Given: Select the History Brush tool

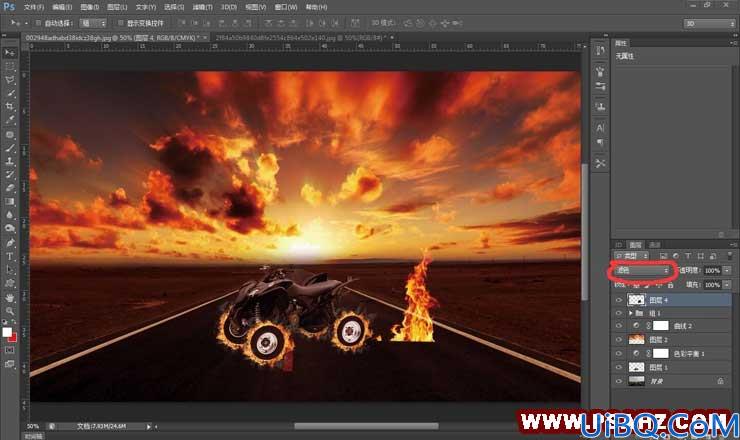Looking at the screenshot, I should (x=9, y=174).
